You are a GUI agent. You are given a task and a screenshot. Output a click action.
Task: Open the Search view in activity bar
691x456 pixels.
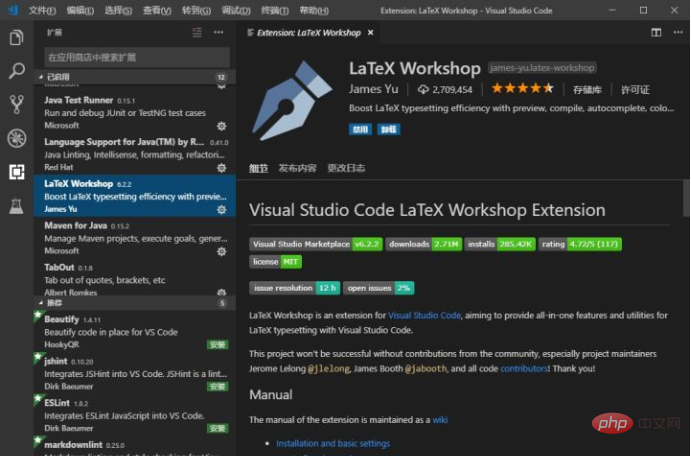(x=16, y=71)
